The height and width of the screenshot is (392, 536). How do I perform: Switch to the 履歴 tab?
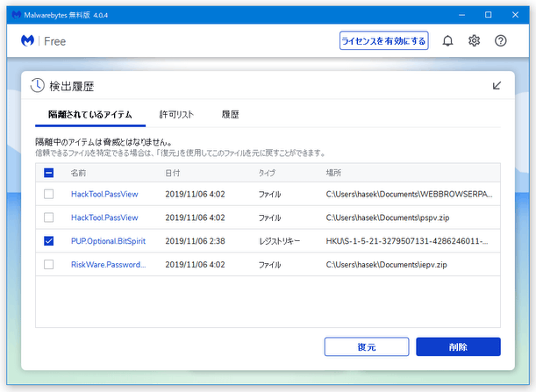[230, 115]
